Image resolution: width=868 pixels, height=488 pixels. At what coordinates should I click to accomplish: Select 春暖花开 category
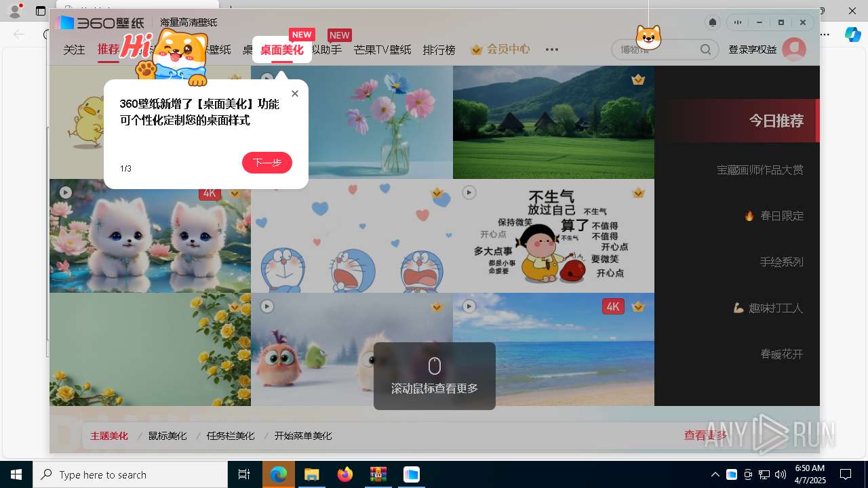click(x=782, y=354)
